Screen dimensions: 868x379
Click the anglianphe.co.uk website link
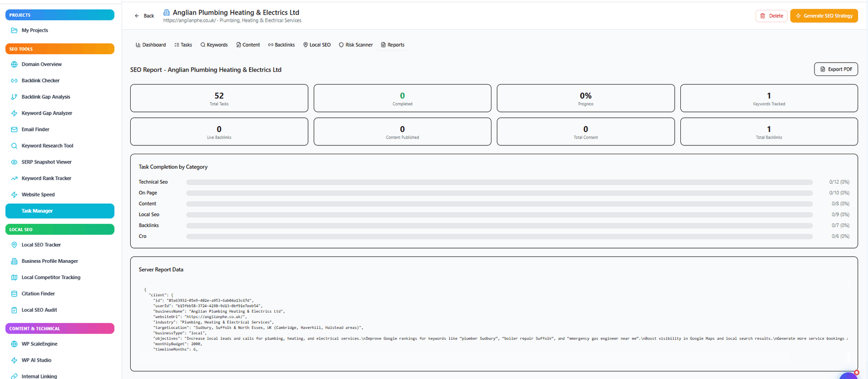click(190, 21)
